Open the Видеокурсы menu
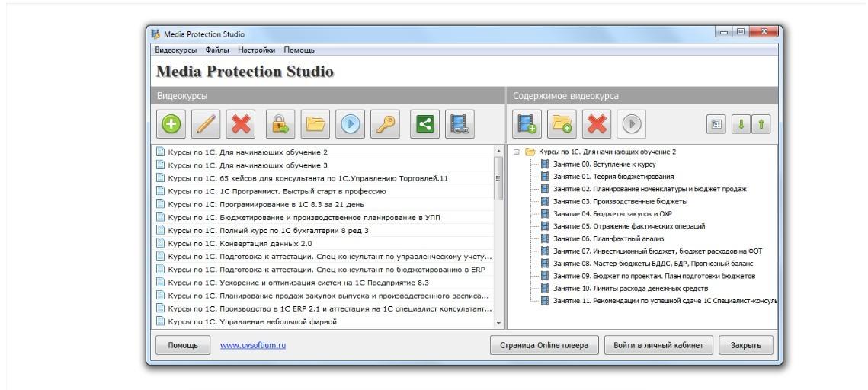This screenshot has height=390, width=868. click(x=175, y=50)
